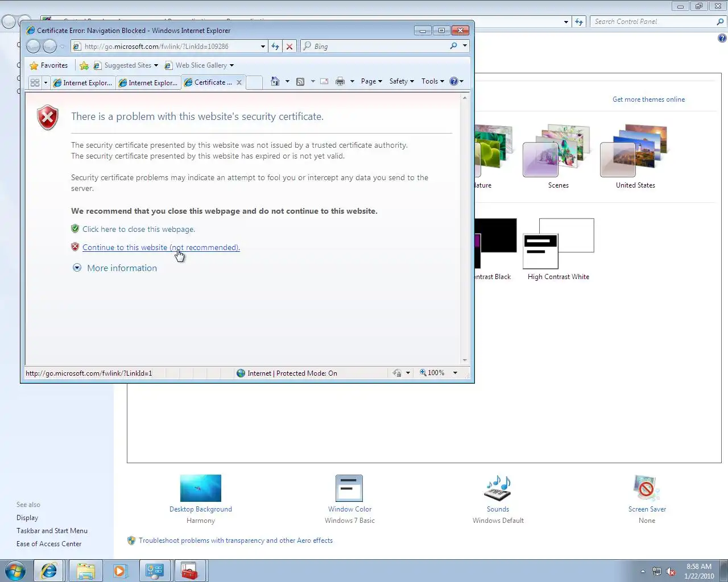This screenshot has height=582, width=728.
Task: Launch Windows Media Player from the taskbar
Action: 120,571
